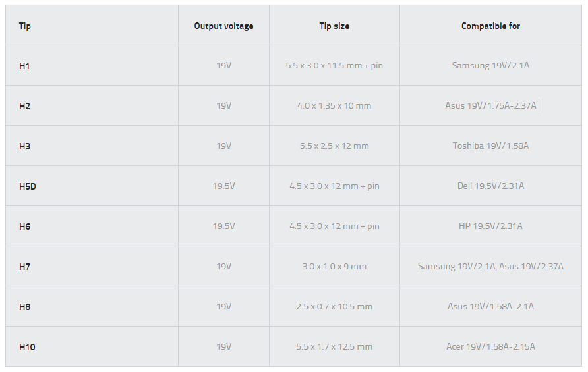Click the 4.0 x 1.35 x 10 mm size
Image resolution: width=588 pixels, height=372 pixels.
coord(334,105)
